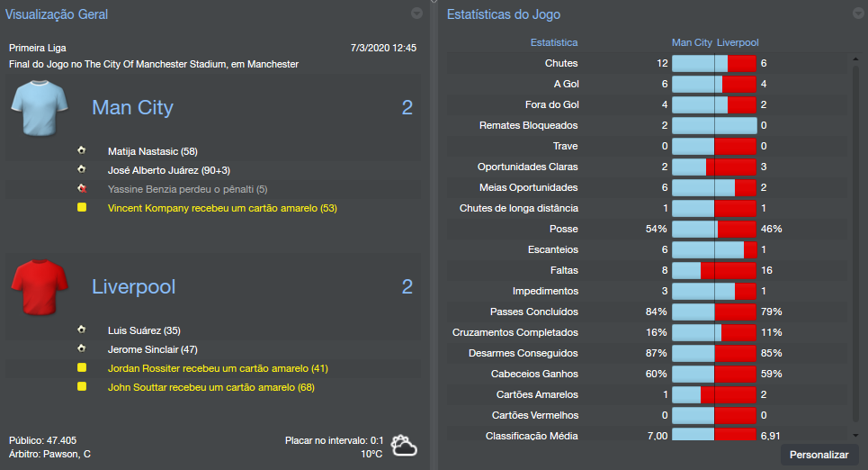Click the Posse possession bar
Screen dimensions: 868x470
pos(714,229)
